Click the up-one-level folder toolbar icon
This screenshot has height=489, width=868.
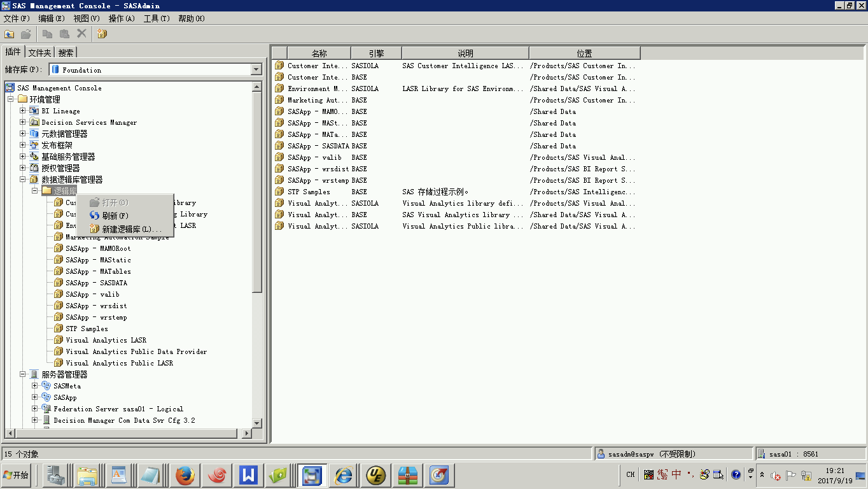click(x=10, y=34)
